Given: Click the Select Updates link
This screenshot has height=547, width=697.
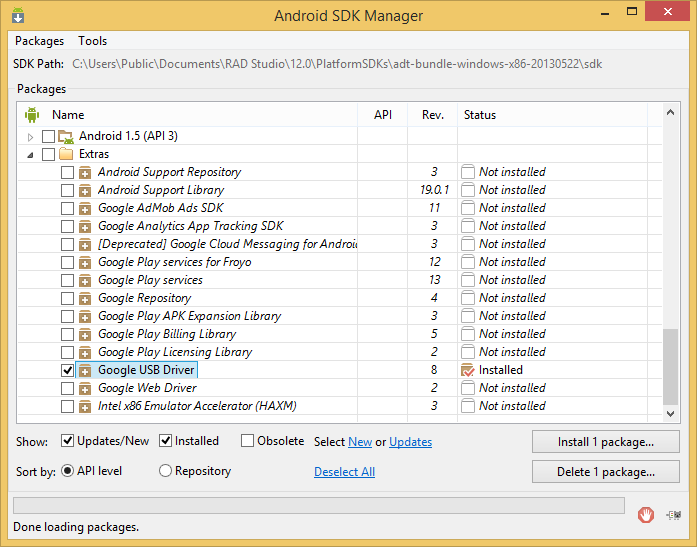Looking at the screenshot, I should point(410,442).
